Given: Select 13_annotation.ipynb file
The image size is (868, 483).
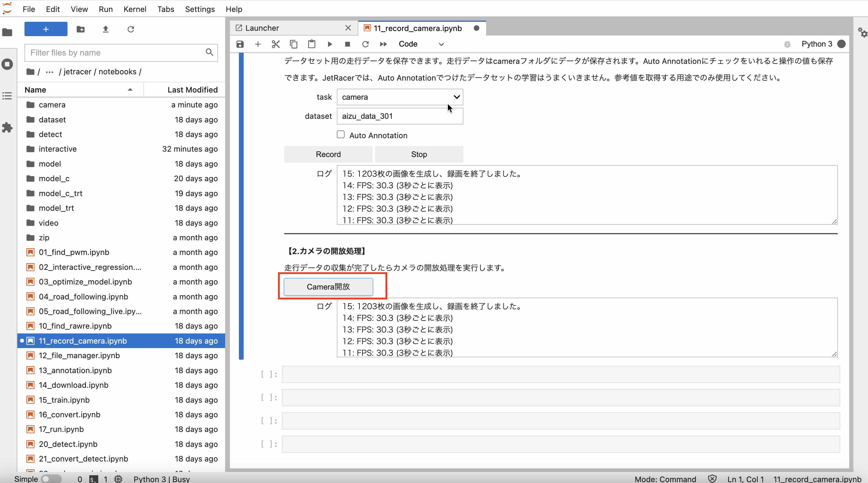Looking at the screenshot, I should click(122, 370).
